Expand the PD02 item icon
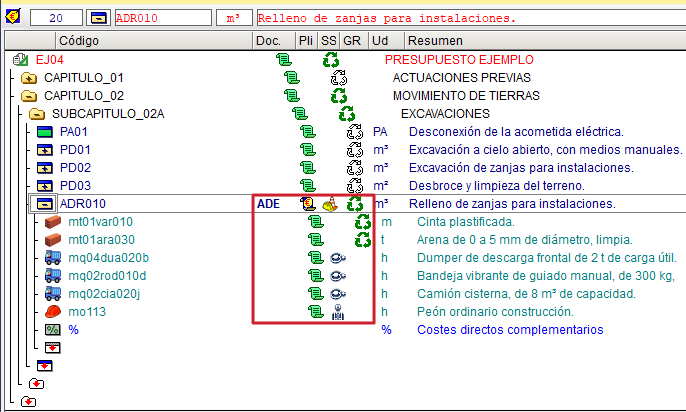 45,168
